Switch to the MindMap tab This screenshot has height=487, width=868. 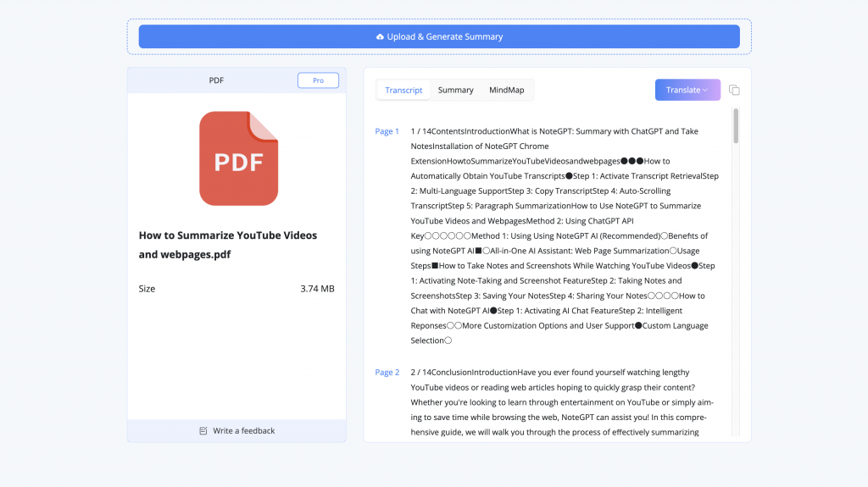(506, 91)
